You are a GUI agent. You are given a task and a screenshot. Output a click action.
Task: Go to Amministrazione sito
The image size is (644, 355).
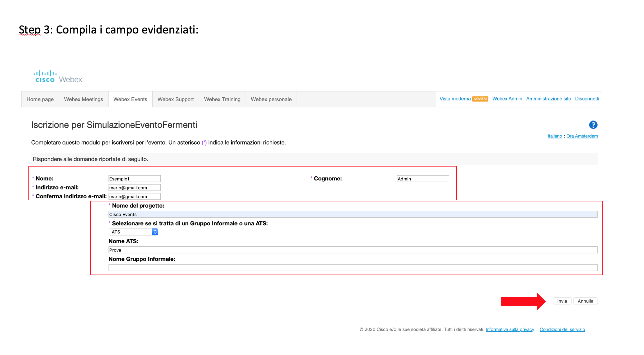click(x=549, y=99)
